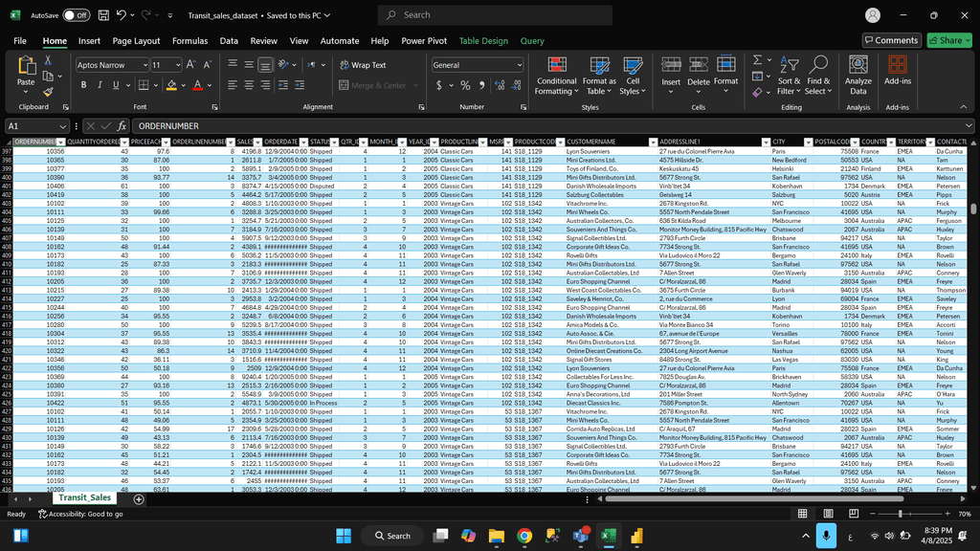This screenshot has width=980, height=551.
Task: Click the AutoSum sigma icon
Action: coord(758,60)
